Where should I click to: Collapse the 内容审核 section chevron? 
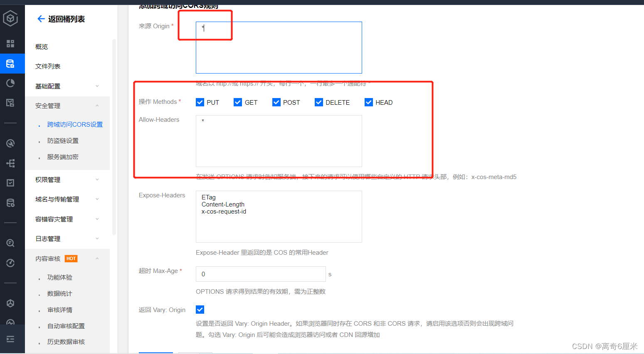pyautogui.click(x=97, y=258)
